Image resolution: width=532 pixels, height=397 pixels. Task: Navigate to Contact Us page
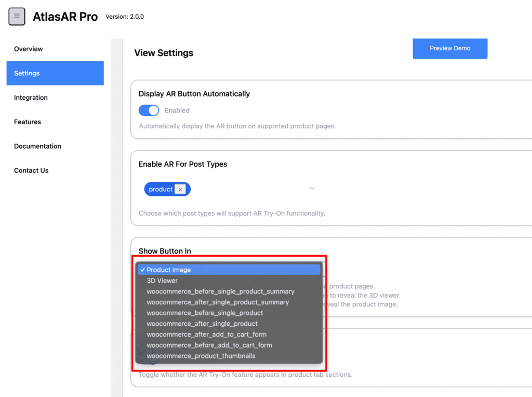point(31,170)
